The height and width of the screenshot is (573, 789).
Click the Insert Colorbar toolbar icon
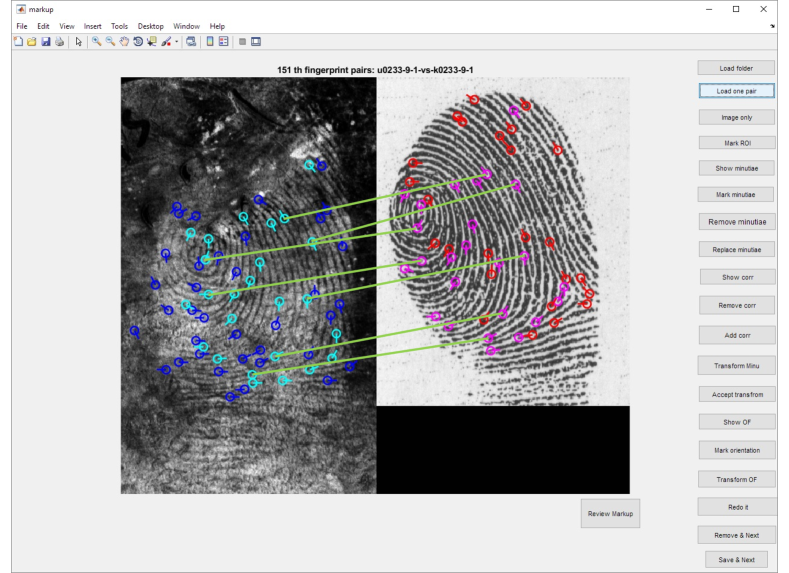210,41
